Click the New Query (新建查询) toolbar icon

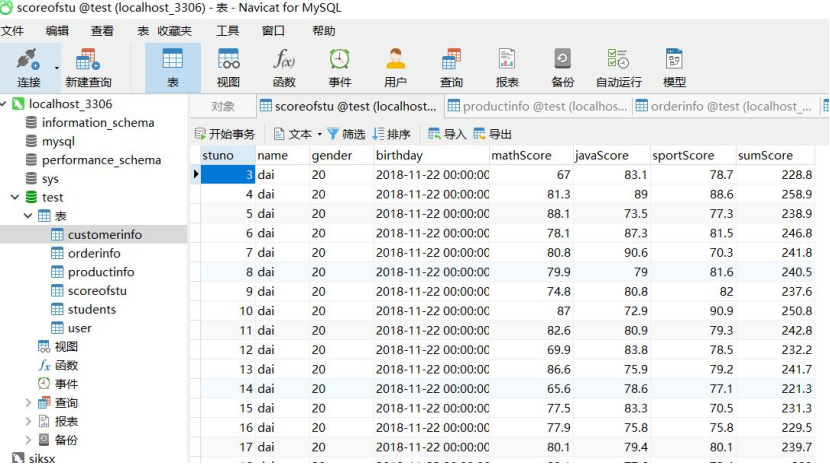click(x=88, y=68)
